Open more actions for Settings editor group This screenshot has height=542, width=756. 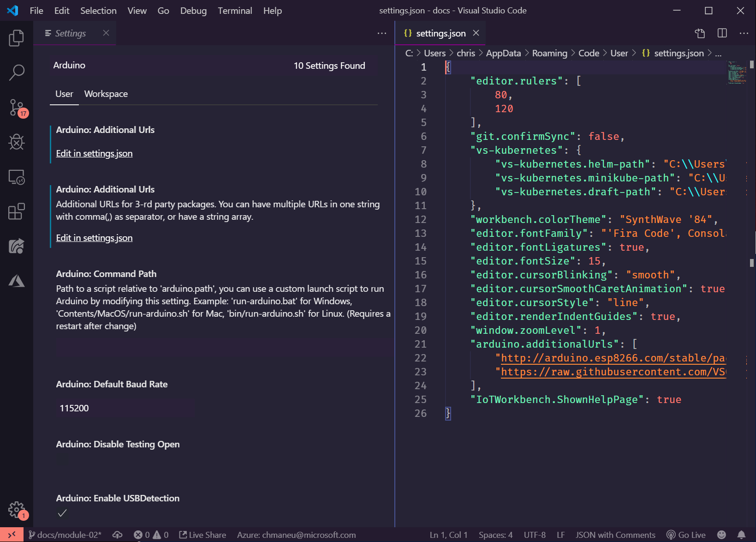[x=382, y=33]
